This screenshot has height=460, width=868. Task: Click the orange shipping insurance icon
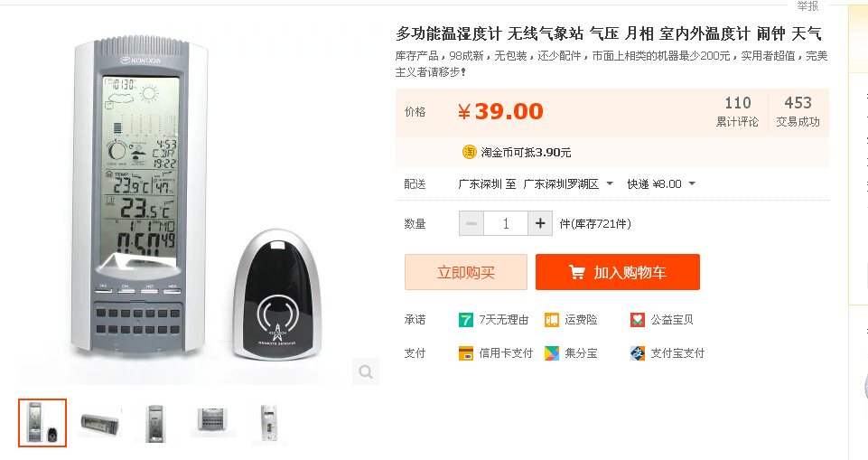(x=552, y=320)
